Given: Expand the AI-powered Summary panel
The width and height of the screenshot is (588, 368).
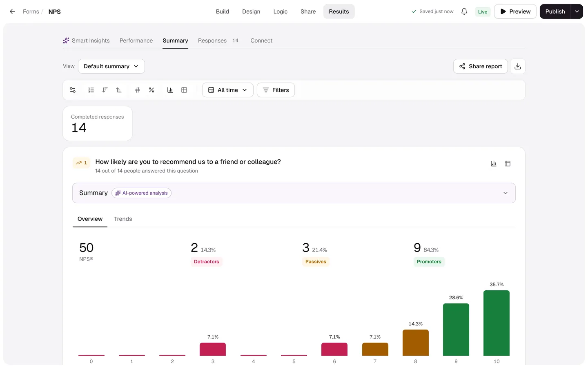Looking at the screenshot, I should (294, 193).
